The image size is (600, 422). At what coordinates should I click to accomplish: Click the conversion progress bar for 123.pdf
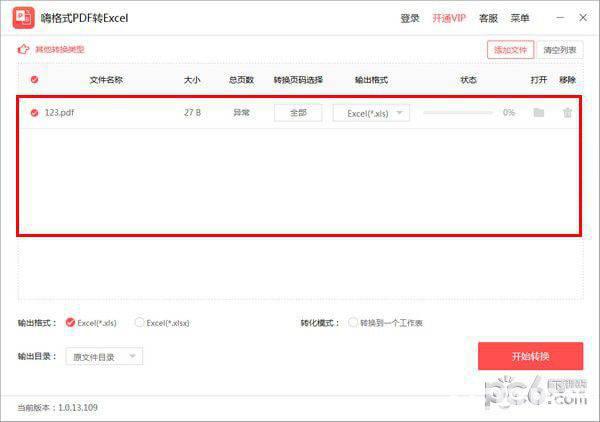458,112
